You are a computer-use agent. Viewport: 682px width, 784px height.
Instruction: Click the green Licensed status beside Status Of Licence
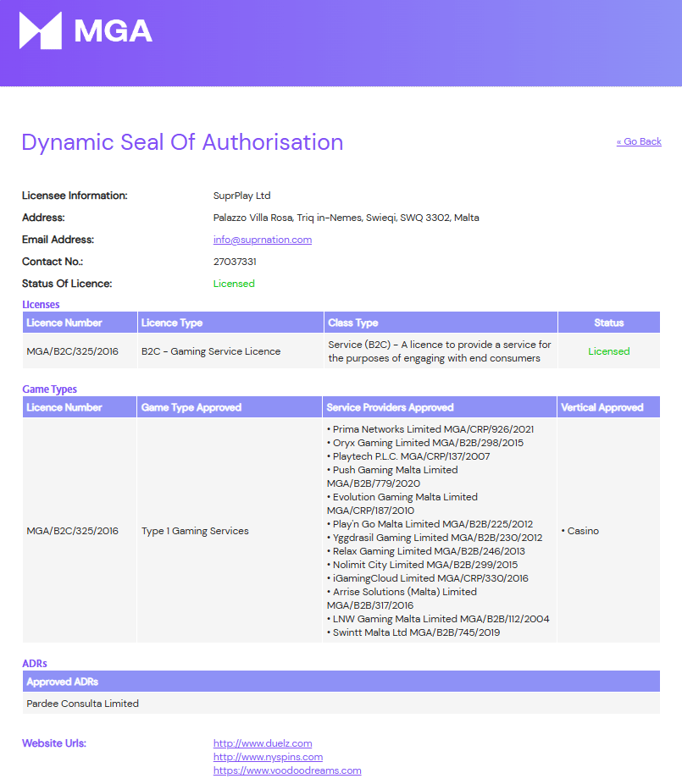point(234,284)
